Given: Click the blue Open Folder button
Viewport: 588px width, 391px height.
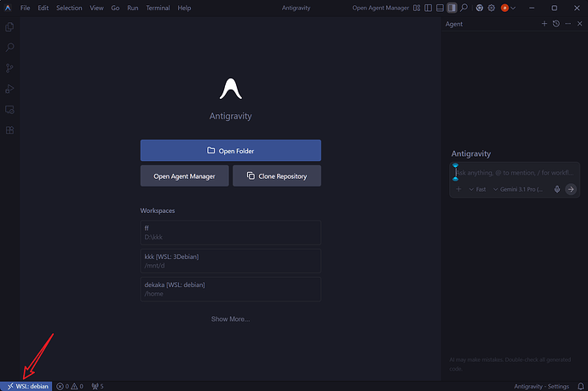Looking at the screenshot, I should (x=231, y=150).
